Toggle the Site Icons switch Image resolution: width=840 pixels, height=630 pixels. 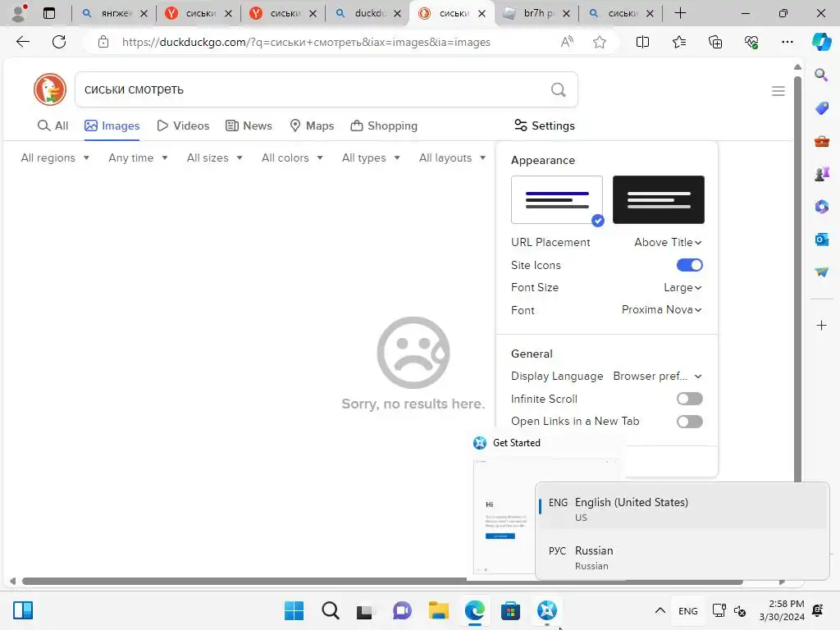689,265
